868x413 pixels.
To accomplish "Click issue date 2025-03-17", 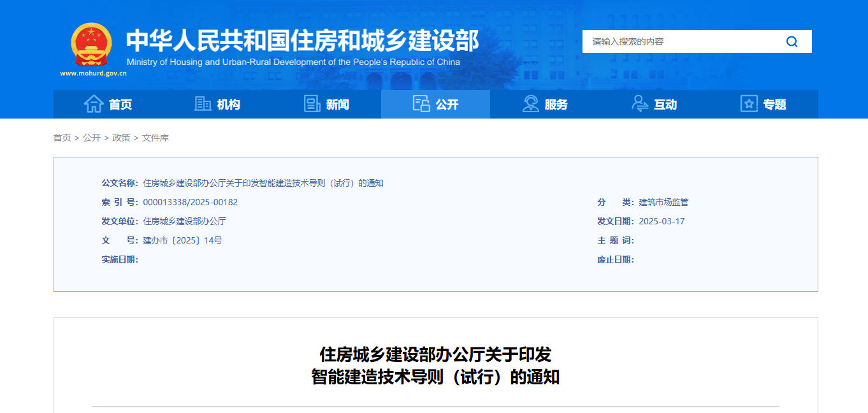I will [x=662, y=221].
